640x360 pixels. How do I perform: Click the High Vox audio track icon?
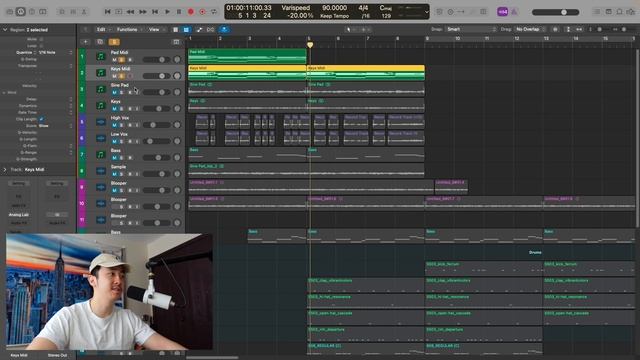click(100, 122)
